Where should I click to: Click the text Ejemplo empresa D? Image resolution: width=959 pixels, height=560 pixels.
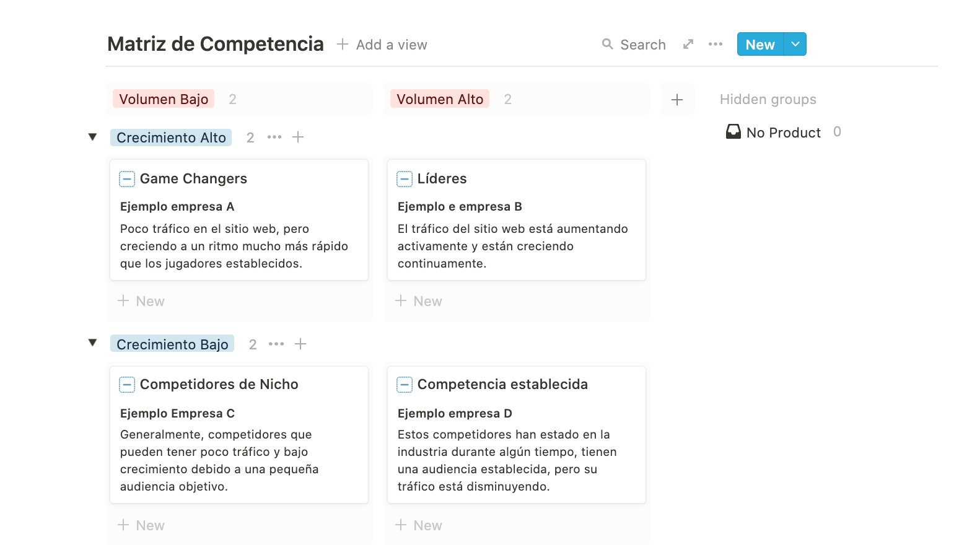click(455, 413)
